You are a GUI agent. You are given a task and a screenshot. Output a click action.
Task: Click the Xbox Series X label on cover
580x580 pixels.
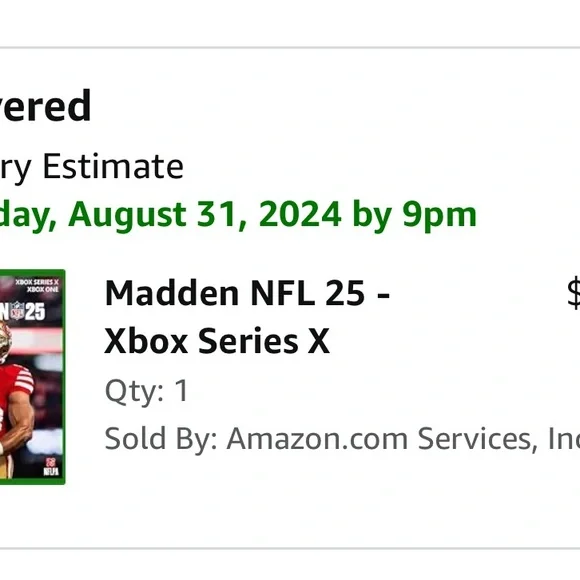[x=37, y=282]
